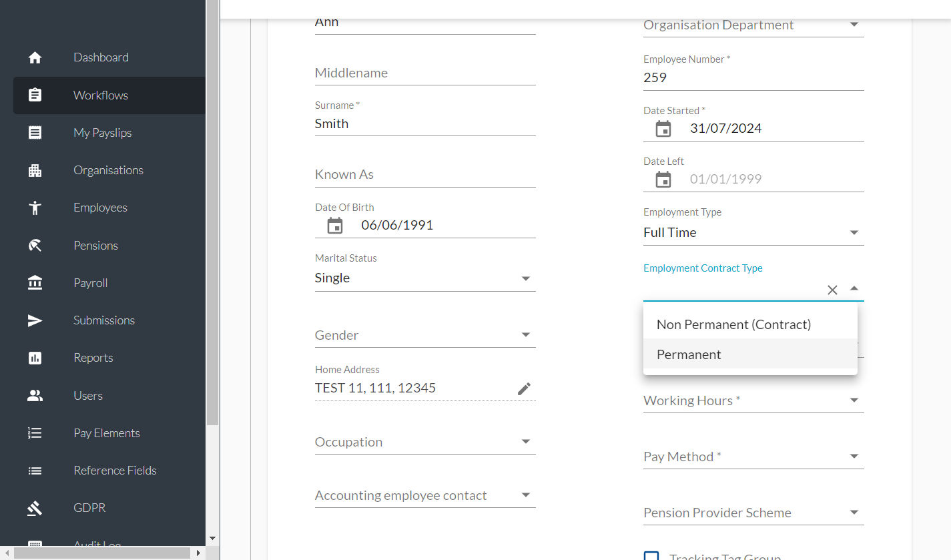Click the Submissions send arrow icon
The width and height of the screenshot is (951, 560).
pos(35,320)
